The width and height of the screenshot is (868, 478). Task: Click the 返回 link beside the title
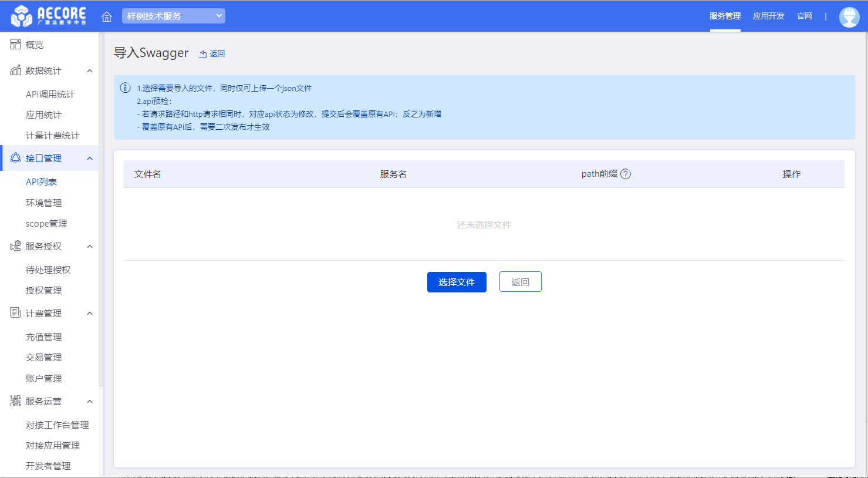(x=212, y=53)
